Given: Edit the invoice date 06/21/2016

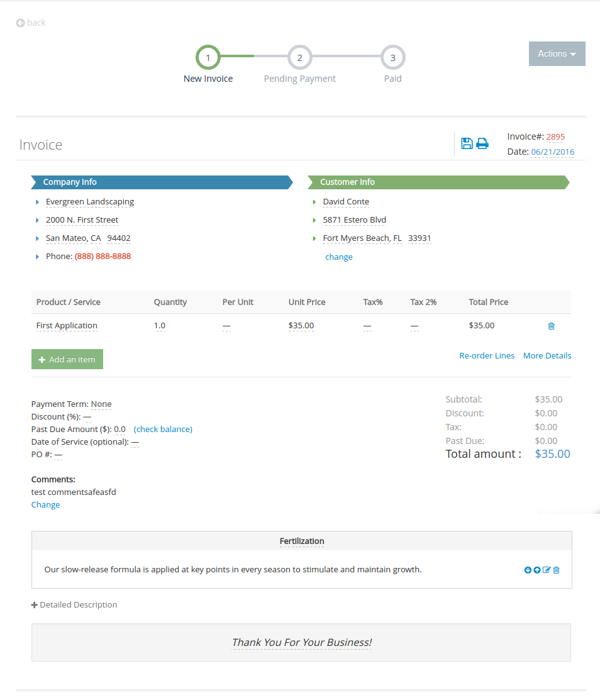Looking at the screenshot, I should (552, 152).
